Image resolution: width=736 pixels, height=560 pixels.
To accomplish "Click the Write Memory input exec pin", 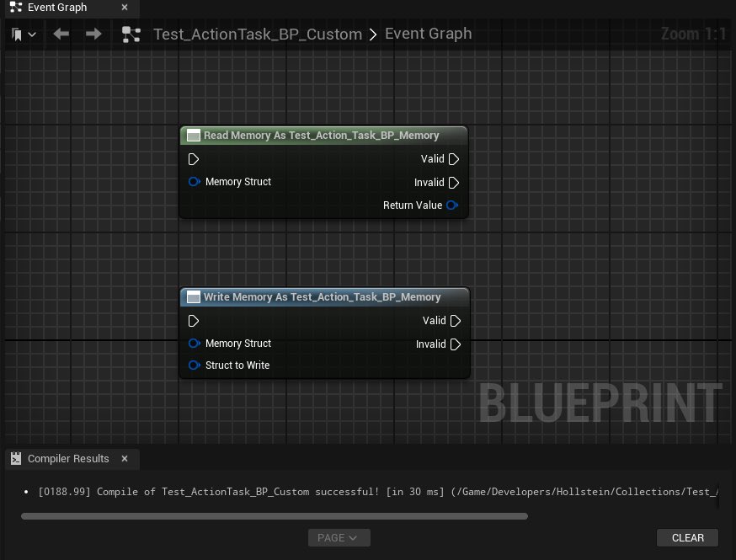I will pyautogui.click(x=194, y=321).
